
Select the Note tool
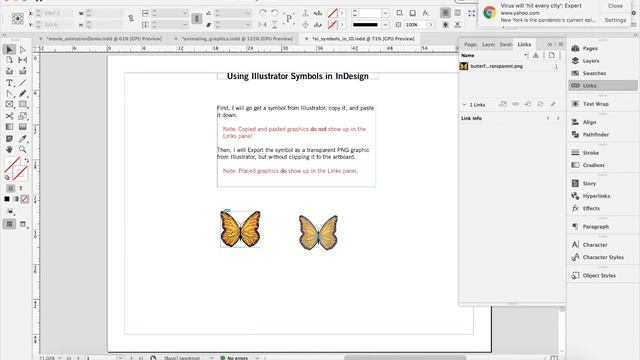click(x=9, y=138)
